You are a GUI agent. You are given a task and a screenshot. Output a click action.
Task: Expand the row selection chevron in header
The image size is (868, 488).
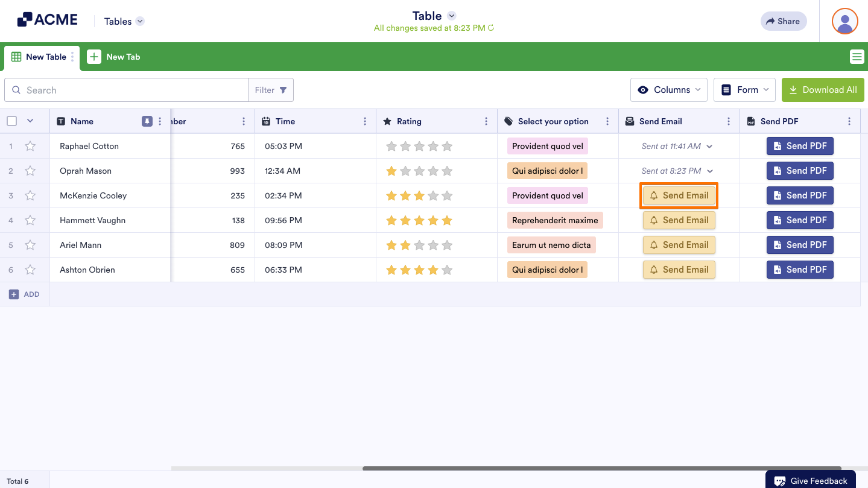(30, 121)
